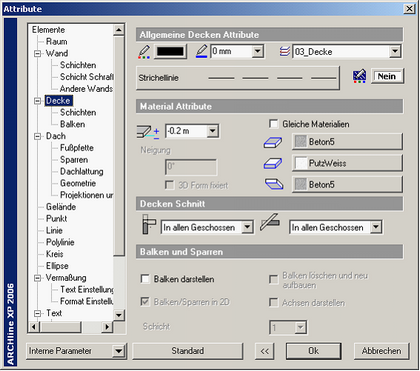Select Geometrie in the tree
This screenshot has width=420, height=371.
pyautogui.click(x=78, y=183)
